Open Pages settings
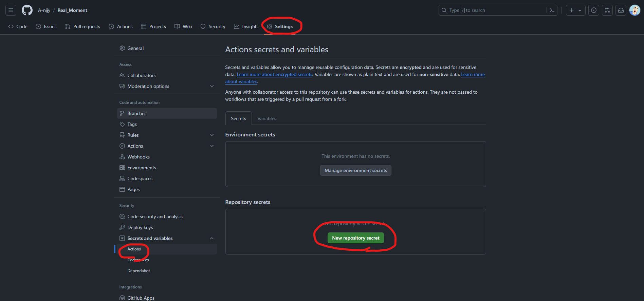Image resolution: width=644 pixels, height=301 pixels. 167,189
